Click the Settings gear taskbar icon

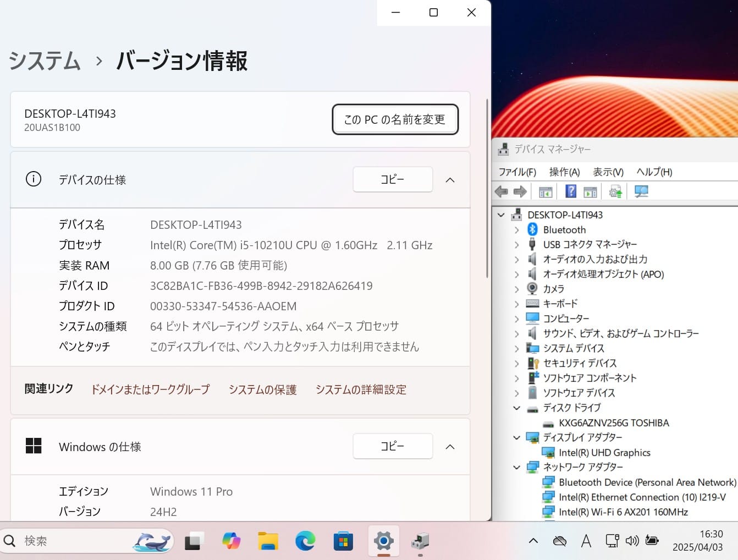tap(383, 541)
